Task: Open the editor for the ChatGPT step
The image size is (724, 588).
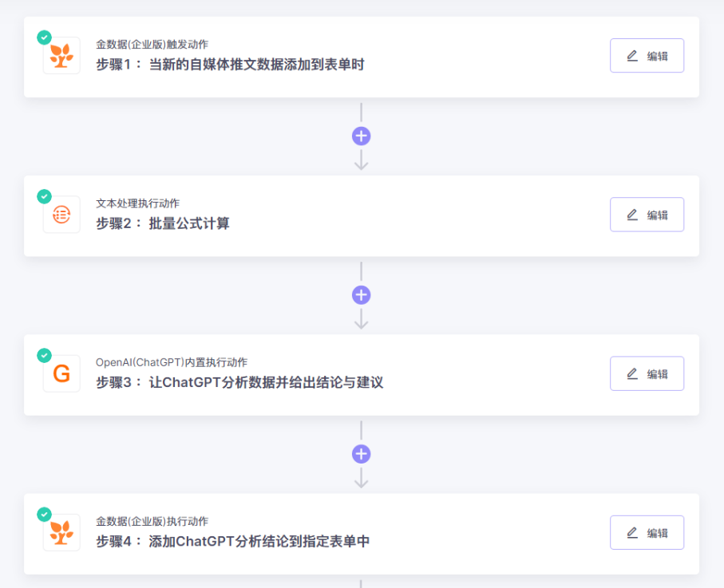Action: tap(647, 373)
